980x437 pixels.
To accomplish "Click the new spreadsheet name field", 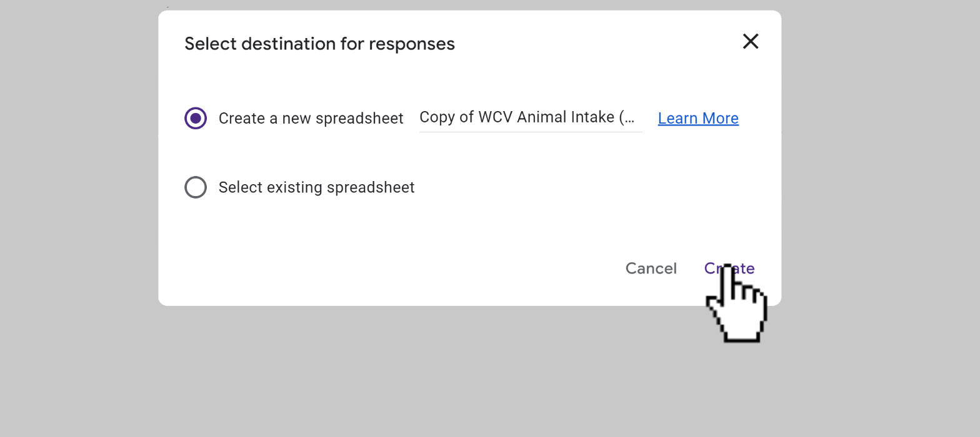I will (x=531, y=118).
